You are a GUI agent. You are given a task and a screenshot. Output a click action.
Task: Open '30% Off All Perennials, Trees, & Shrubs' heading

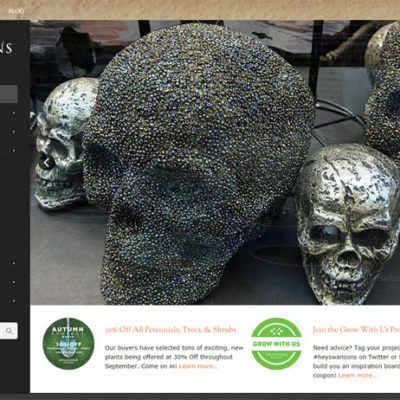171,330
